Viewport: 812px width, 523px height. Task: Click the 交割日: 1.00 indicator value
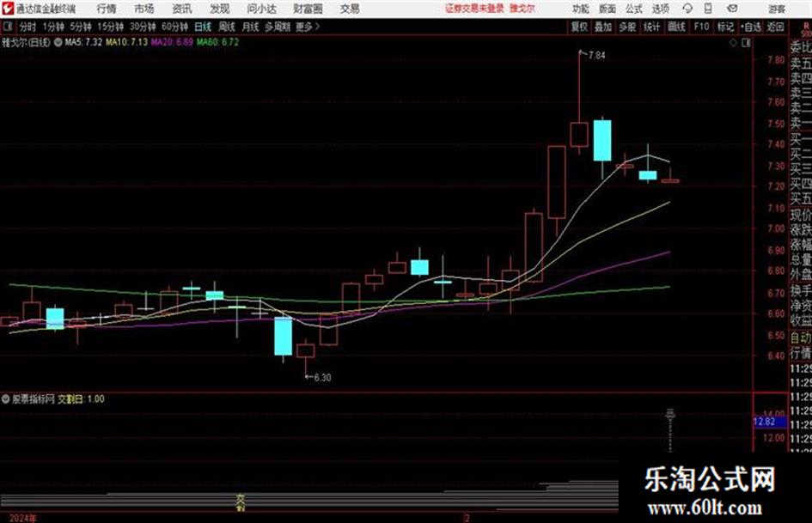coord(82,399)
